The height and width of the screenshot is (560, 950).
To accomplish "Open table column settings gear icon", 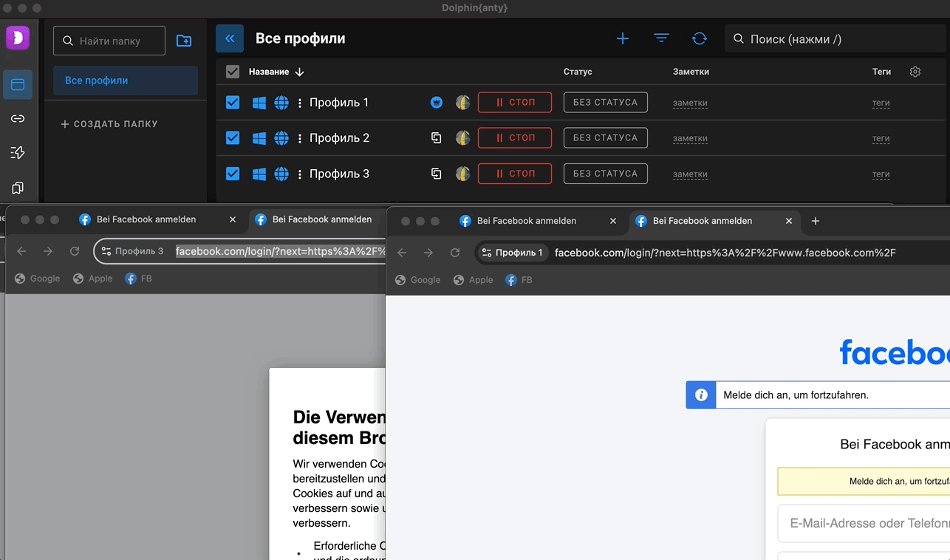I will point(915,72).
